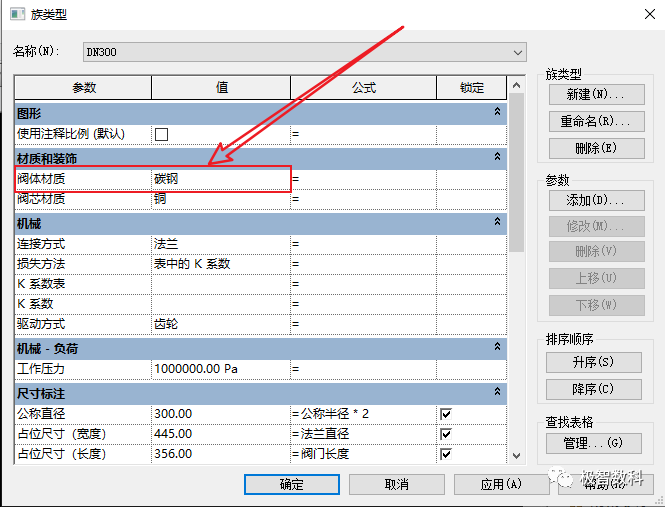Select the 驱动方式 parameter name

tap(41, 324)
